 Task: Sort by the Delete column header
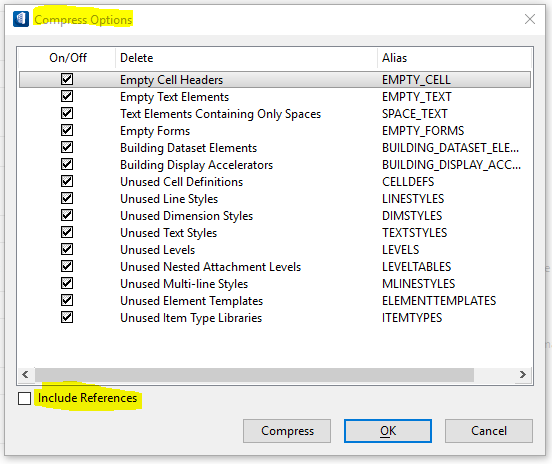(246, 58)
